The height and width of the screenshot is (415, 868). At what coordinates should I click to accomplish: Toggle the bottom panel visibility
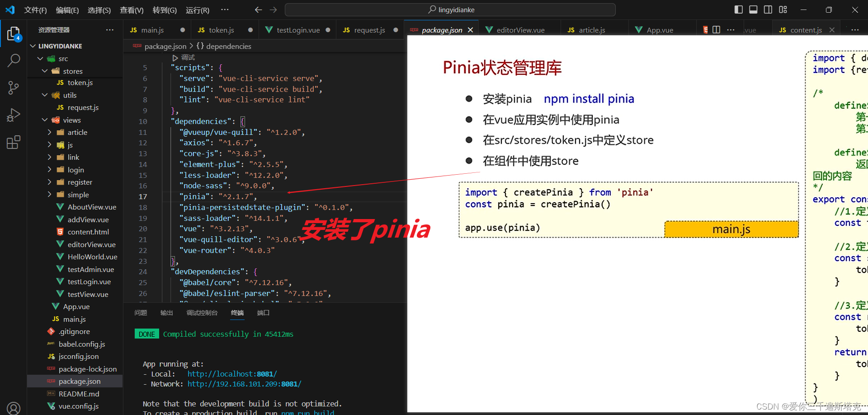tap(753, 9)
